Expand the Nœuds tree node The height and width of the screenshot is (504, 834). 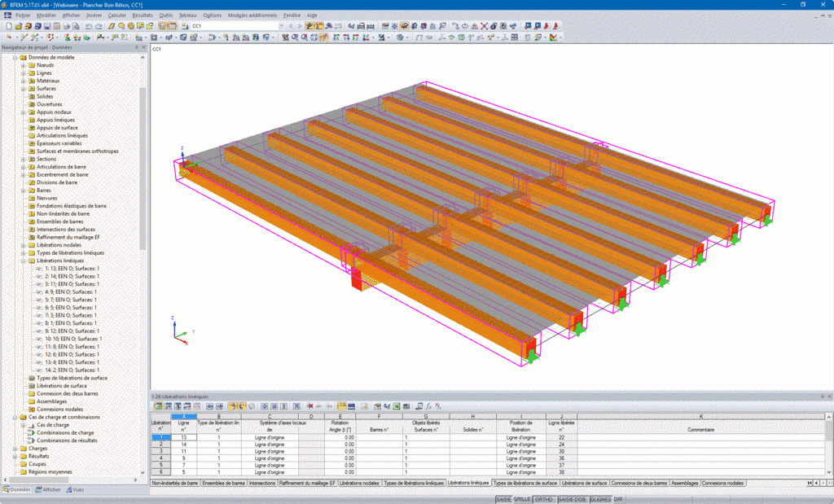24,65
